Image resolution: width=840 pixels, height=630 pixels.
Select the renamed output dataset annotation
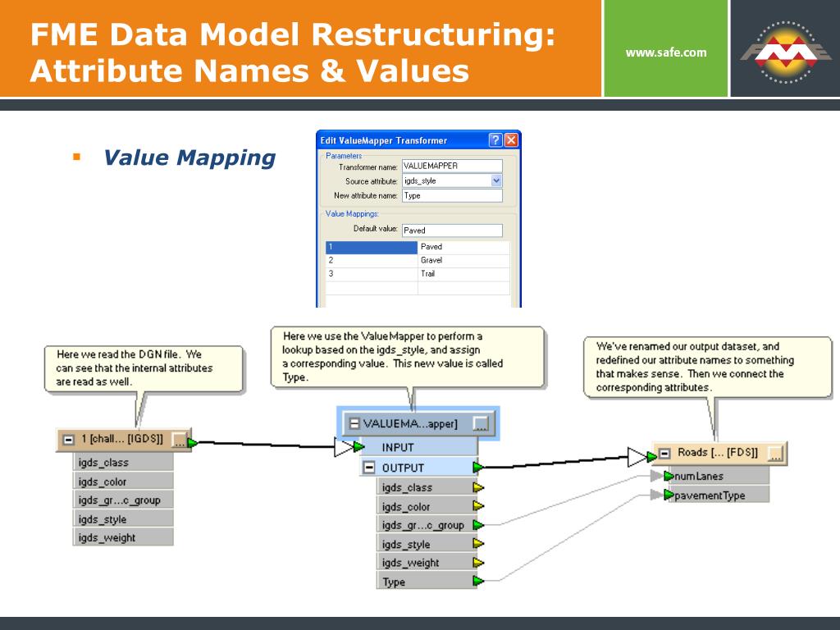click(707, 367)
